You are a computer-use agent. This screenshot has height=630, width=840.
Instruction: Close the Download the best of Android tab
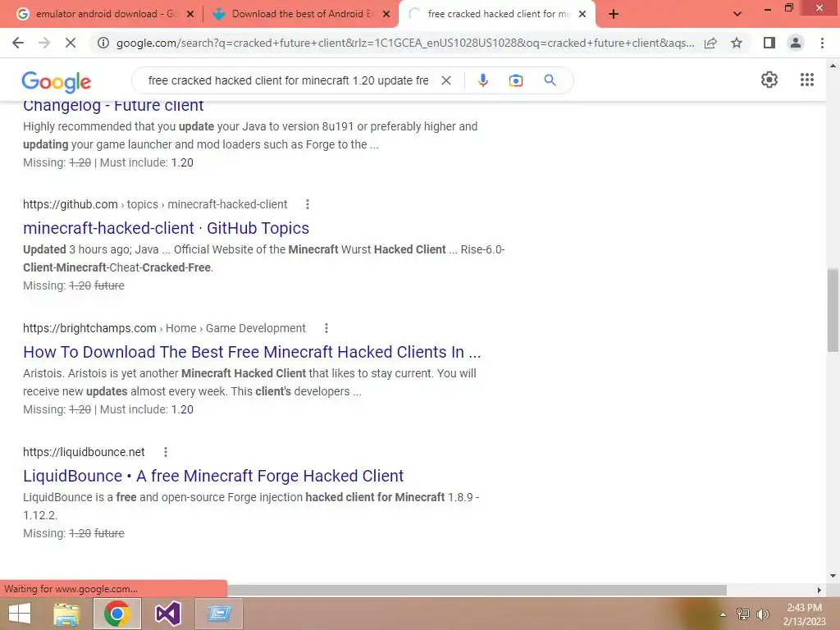386,15
